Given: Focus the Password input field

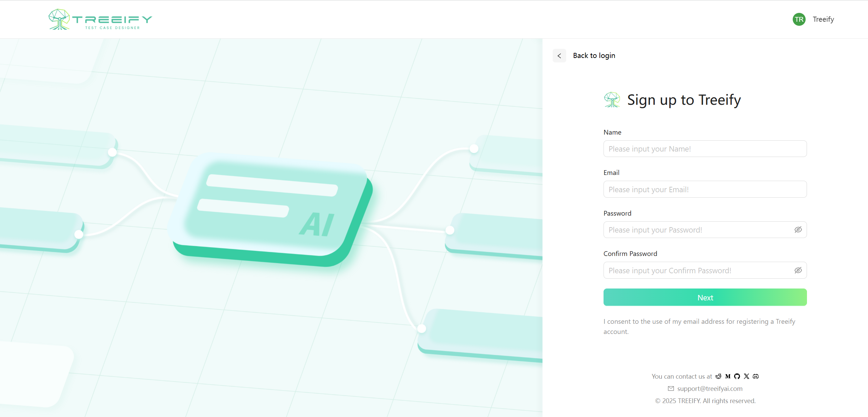Looking at the screenshot, I should 705,230.
